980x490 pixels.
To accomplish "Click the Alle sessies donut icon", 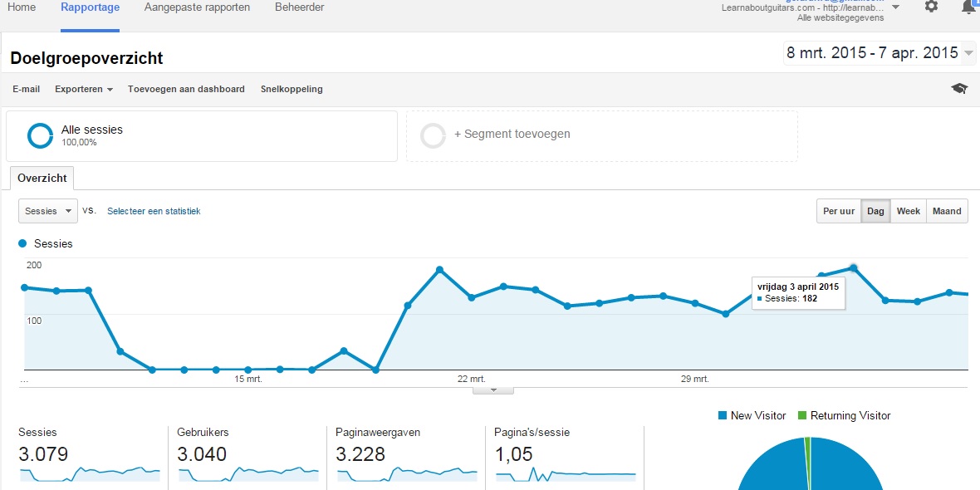I will (x=41, y=135).
